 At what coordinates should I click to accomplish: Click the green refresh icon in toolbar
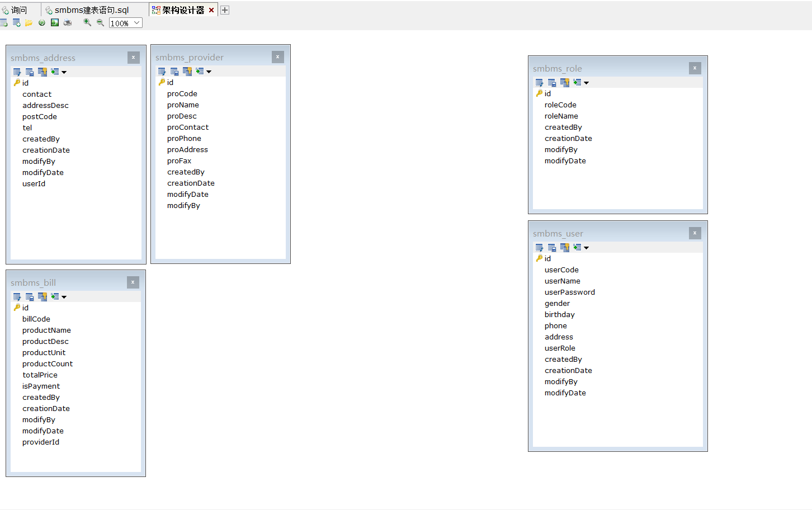[x=41, y=23]
